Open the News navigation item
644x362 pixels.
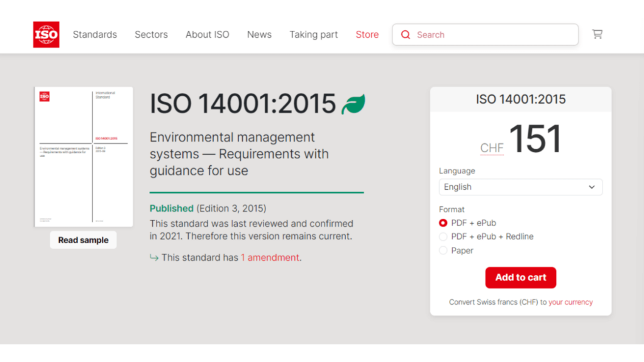click(259, 35)
